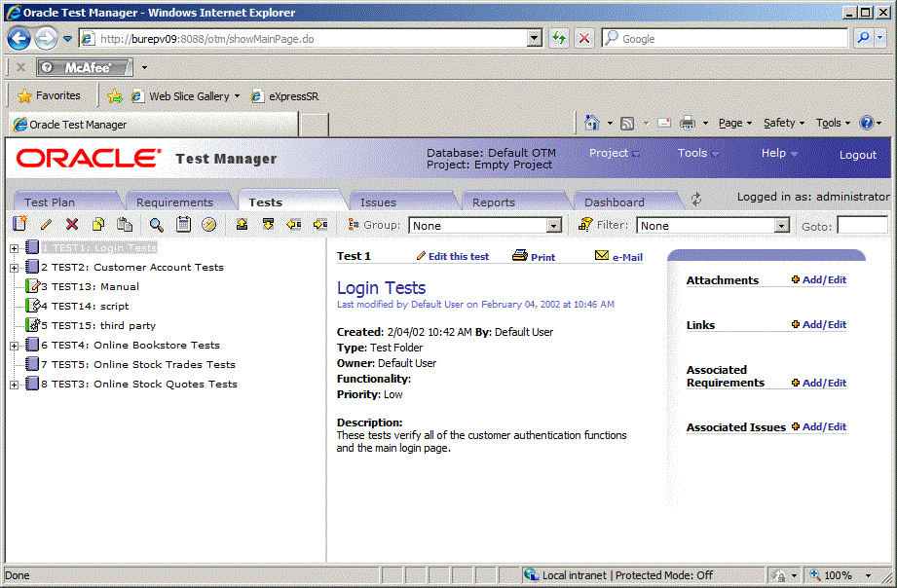The height and width of the screenshot is (588, 897).
Task: Open the Tools menu in Oracle header
Action: coord(698,153)
